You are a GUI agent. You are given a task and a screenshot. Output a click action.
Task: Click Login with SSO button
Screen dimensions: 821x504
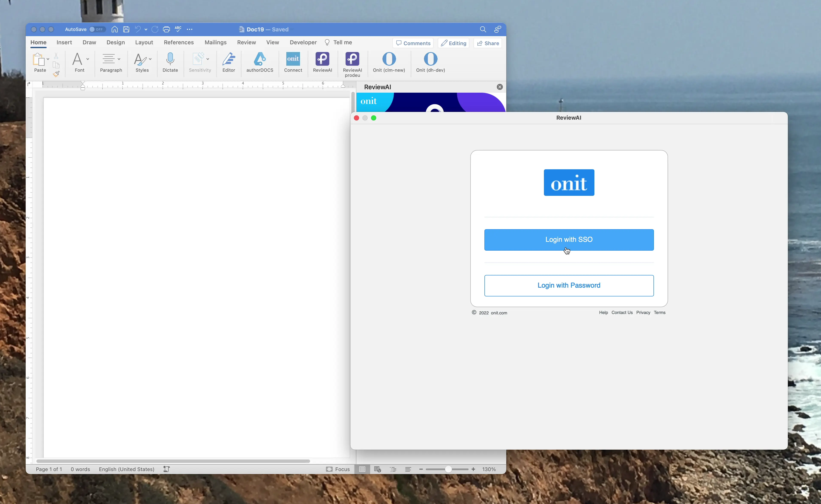pyautogui.click(x=569, y=240)
